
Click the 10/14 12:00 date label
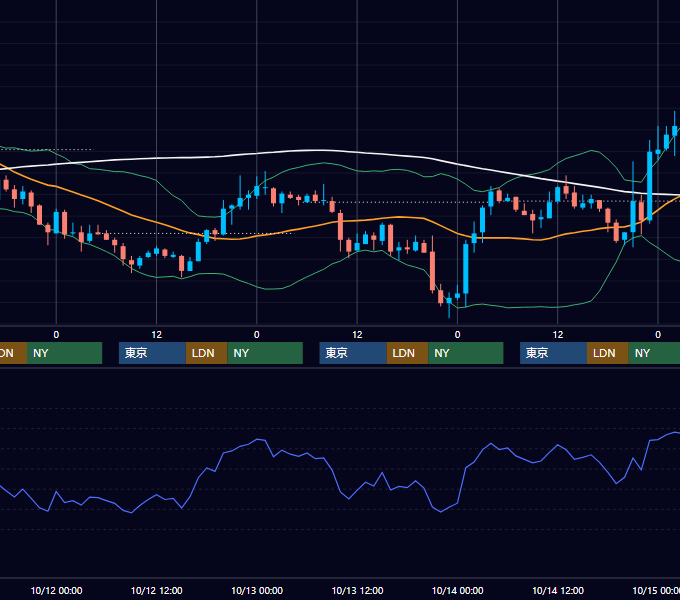(558, 590)
